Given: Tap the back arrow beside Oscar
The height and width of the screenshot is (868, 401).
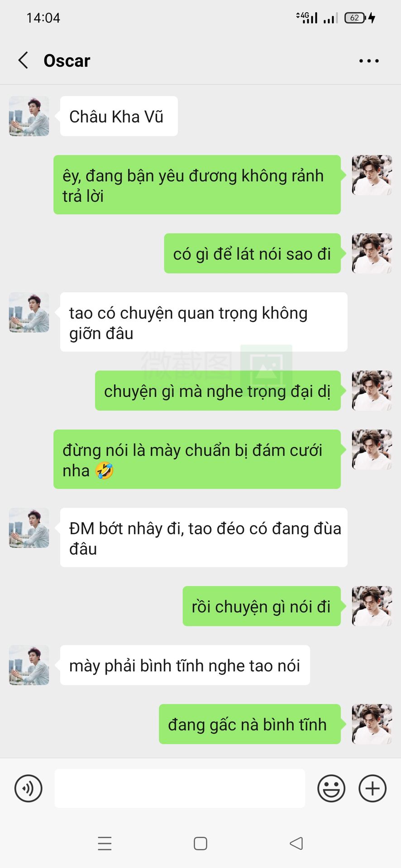Looking at the screenshot, I should [x=23, y=60].
